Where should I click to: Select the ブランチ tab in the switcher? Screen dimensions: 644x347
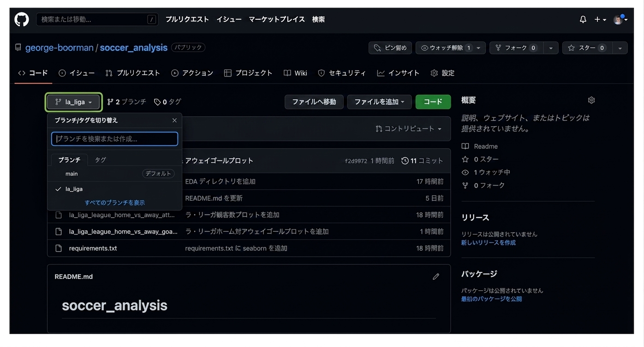click(69, 160)
